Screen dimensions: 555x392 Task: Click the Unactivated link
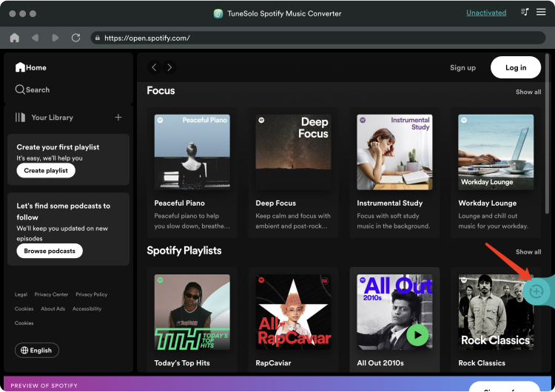coord(486,13)
